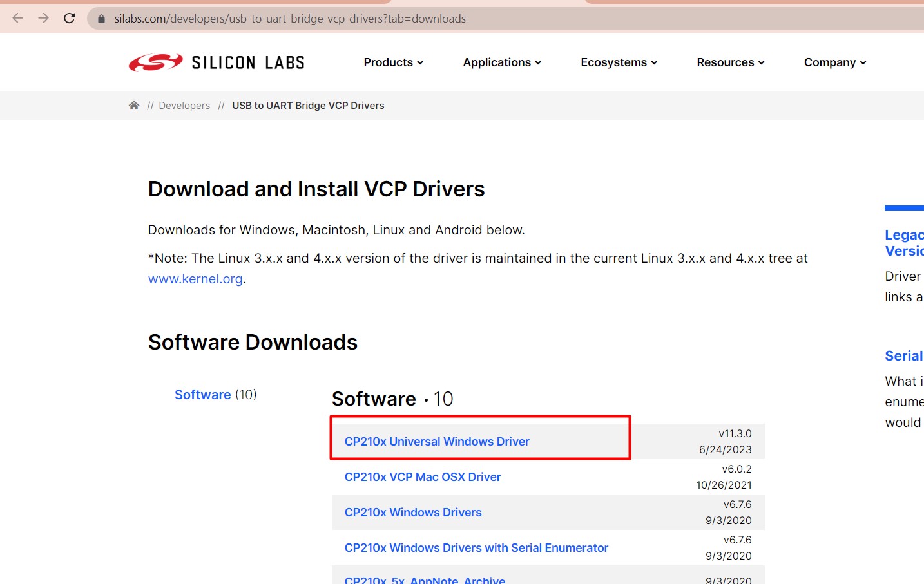
Task: Focus the address bar URL
Action: click(290, 19)
